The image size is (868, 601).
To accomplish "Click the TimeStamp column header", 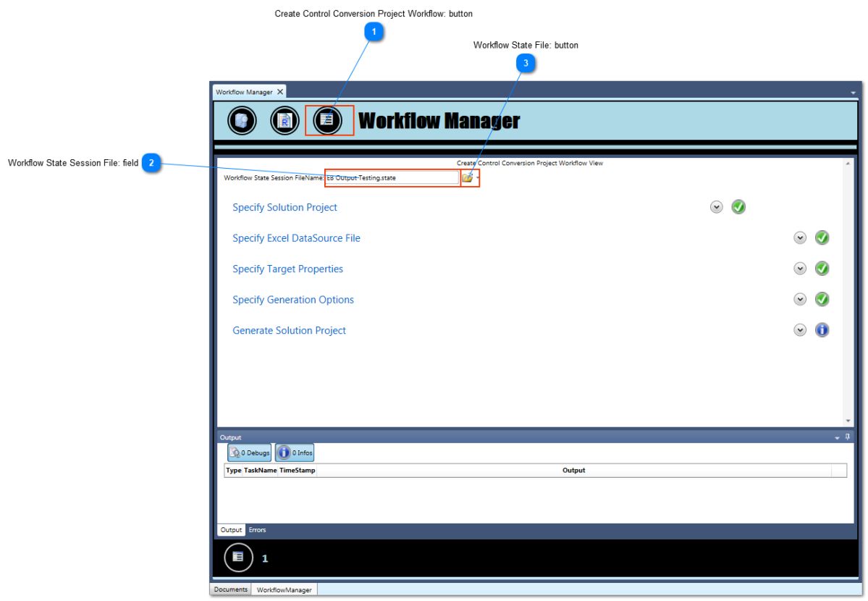I will (298, 470).
